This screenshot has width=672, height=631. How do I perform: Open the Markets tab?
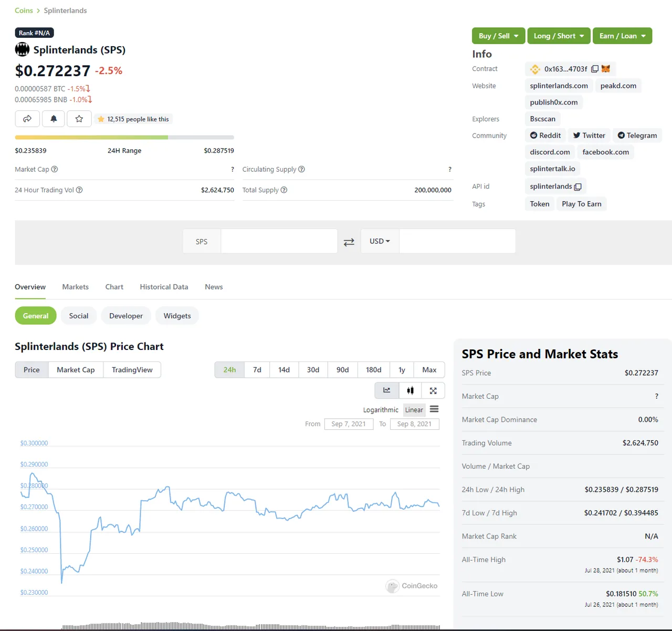coord(76,287)
